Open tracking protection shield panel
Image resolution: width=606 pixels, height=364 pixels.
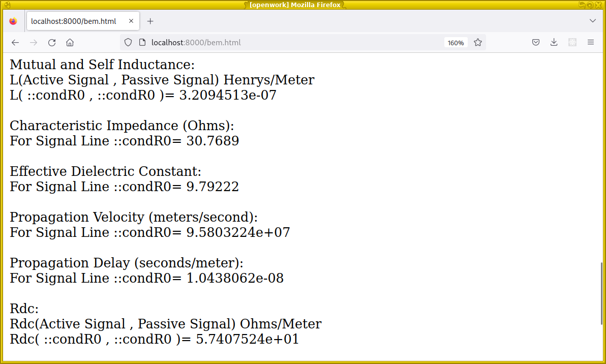point(128,43)
